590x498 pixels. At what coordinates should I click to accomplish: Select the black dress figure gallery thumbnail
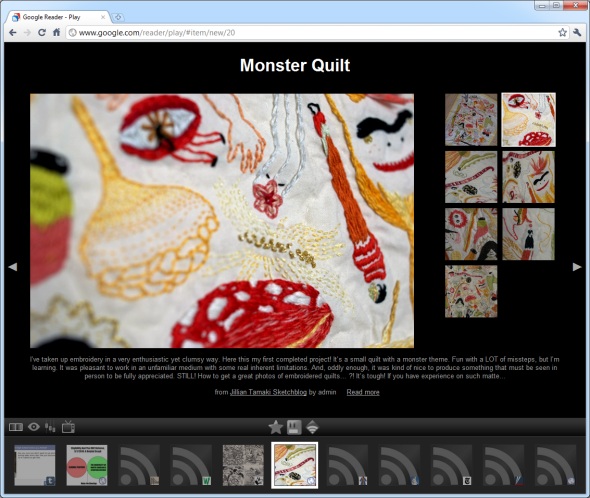pyautogui.click(x=528, y=234)
